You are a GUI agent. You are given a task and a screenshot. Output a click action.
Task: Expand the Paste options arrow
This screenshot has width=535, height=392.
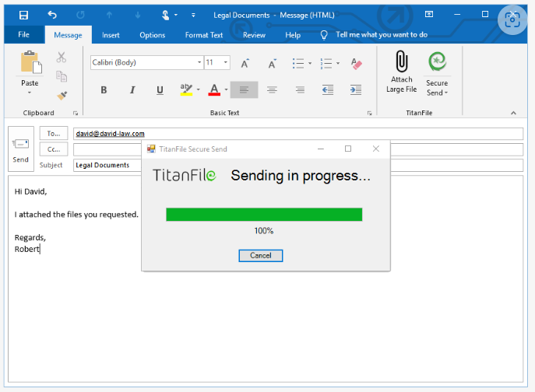pos(30,93)
